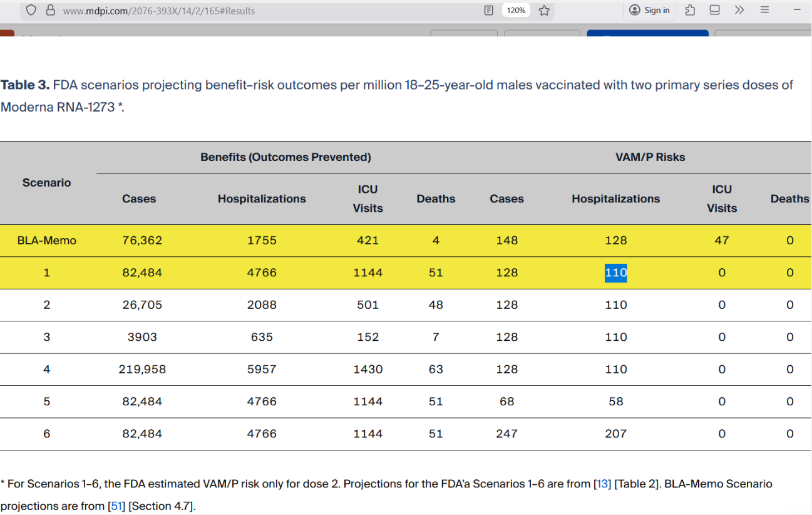Click the Scenario 6 row label
This screenshot has height=515, width=812.
[x=47, y=434]
